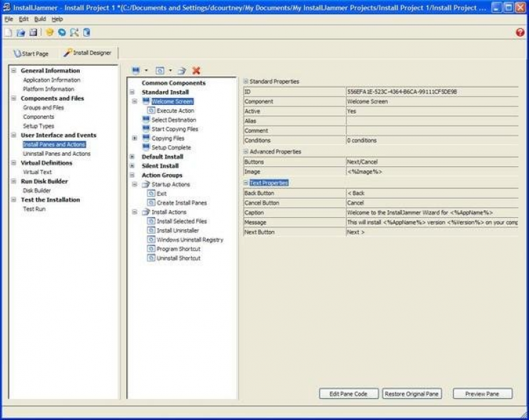Open the Help menu
Image resolution: width=529 pixels, height=420 pixels.
(x=57, y=19)
